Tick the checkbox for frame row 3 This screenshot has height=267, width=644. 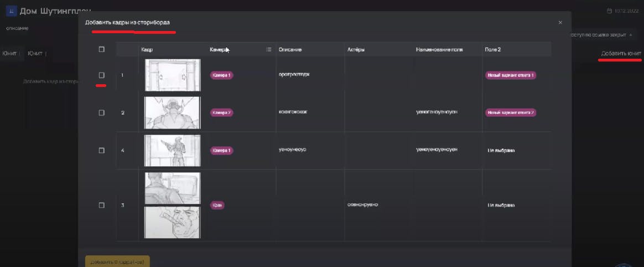click(102, 206)
